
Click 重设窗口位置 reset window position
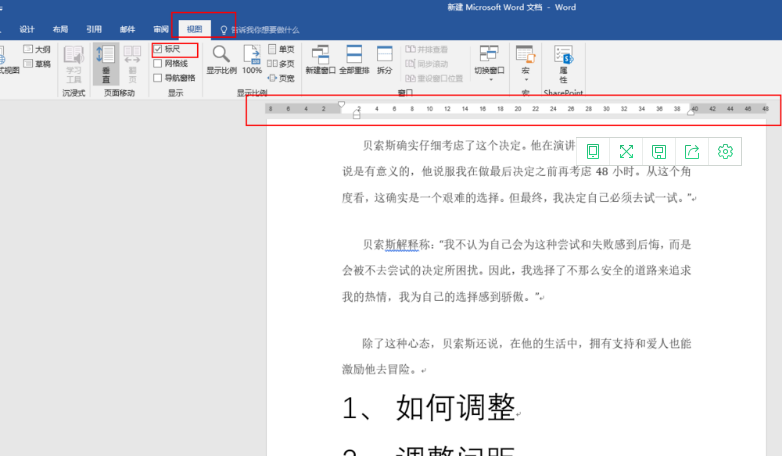(434, 78)
